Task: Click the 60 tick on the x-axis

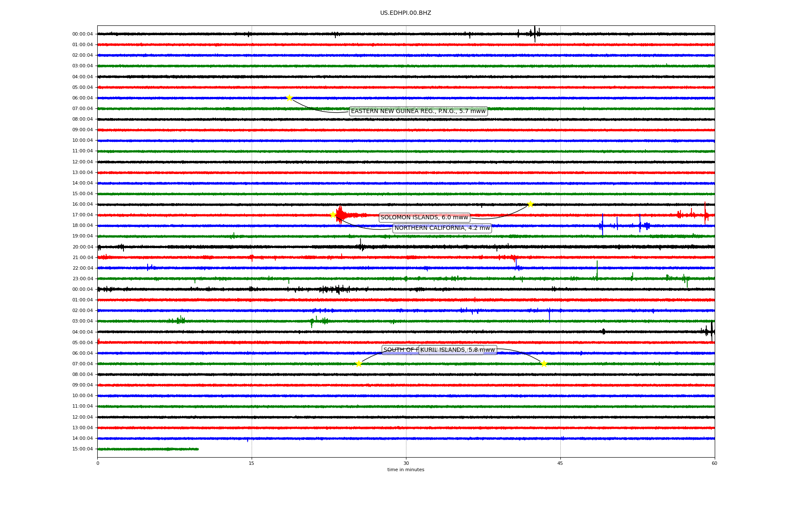Action: (714, 463)
